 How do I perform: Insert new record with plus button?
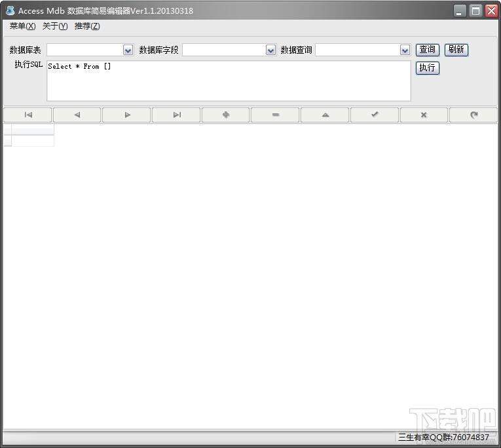click(x=226, y=115)
